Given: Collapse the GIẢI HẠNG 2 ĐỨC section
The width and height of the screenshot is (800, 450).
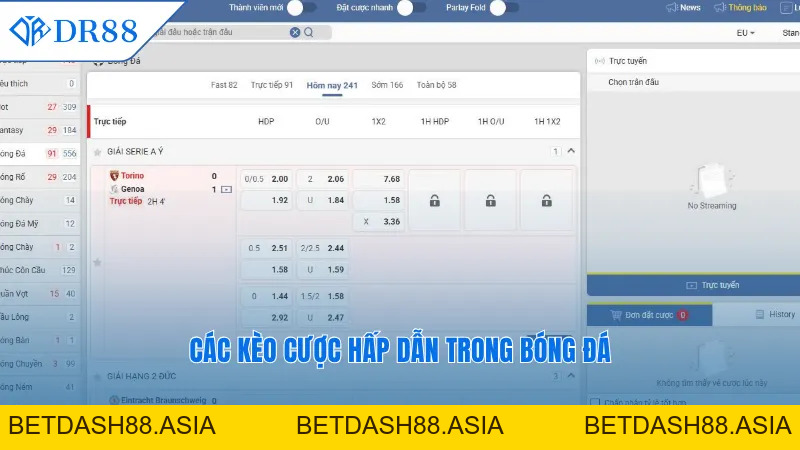Looking at the screenshot, I should click(571, 376).
